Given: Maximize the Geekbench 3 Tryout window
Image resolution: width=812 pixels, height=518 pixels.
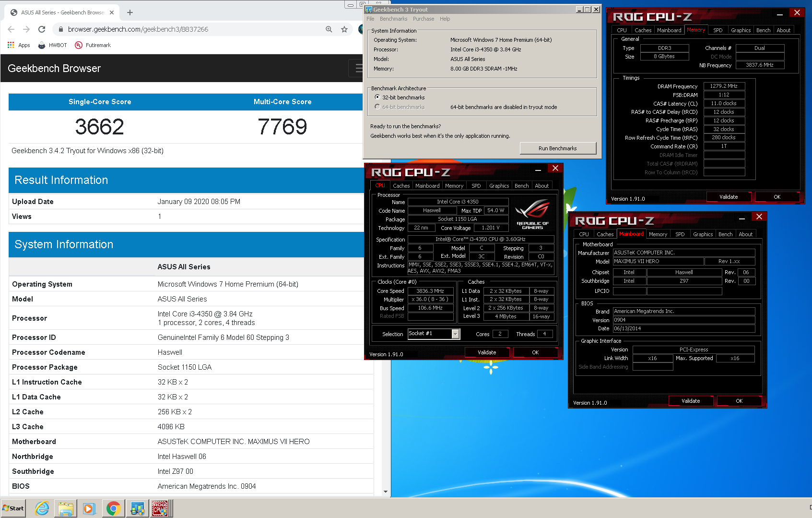Looking at the screenshot, I should (x=588, y=9).
